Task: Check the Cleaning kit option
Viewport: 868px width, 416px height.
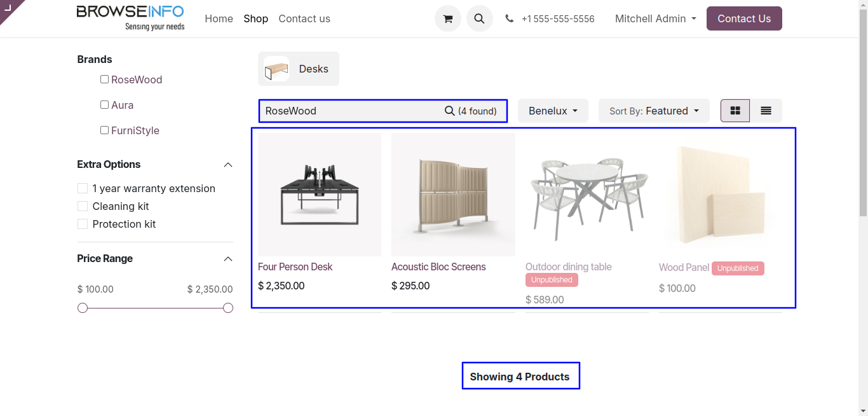Action: 83,206
